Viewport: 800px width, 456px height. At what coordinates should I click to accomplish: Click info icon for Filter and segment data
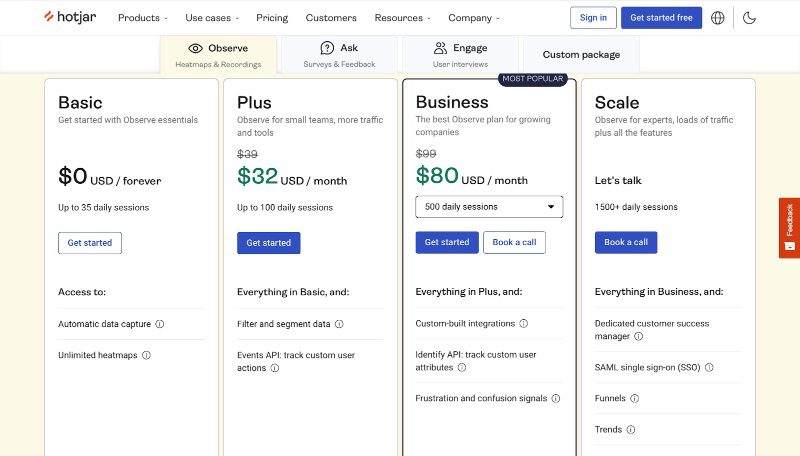point(339,324)
